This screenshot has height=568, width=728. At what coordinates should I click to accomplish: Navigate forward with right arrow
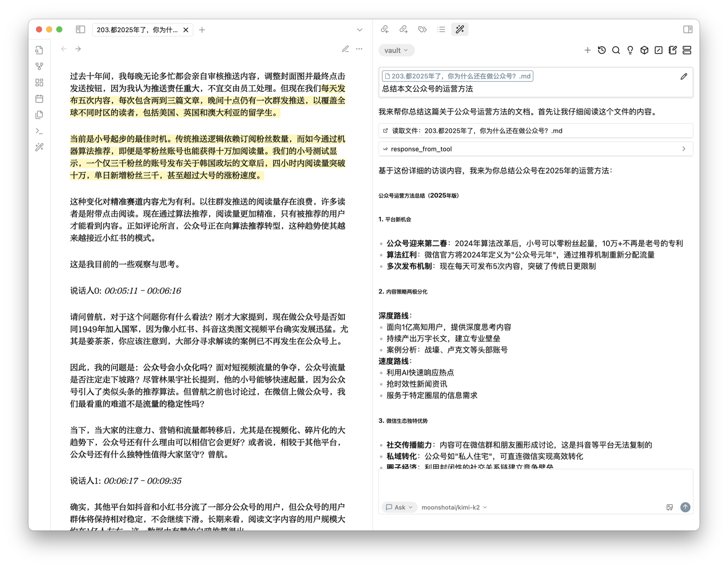[78, 49]
